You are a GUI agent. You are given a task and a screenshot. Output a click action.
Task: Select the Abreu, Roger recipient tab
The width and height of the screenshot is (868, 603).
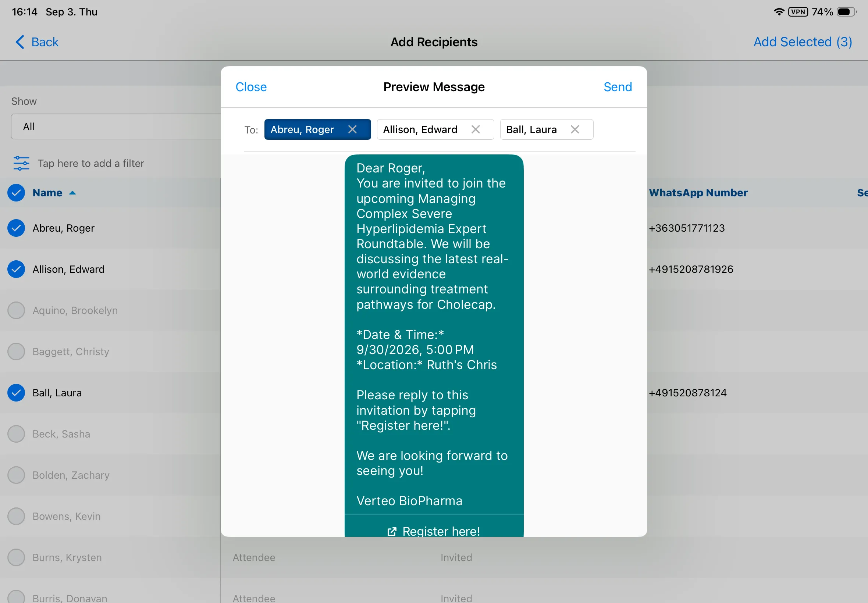(302, 129)
